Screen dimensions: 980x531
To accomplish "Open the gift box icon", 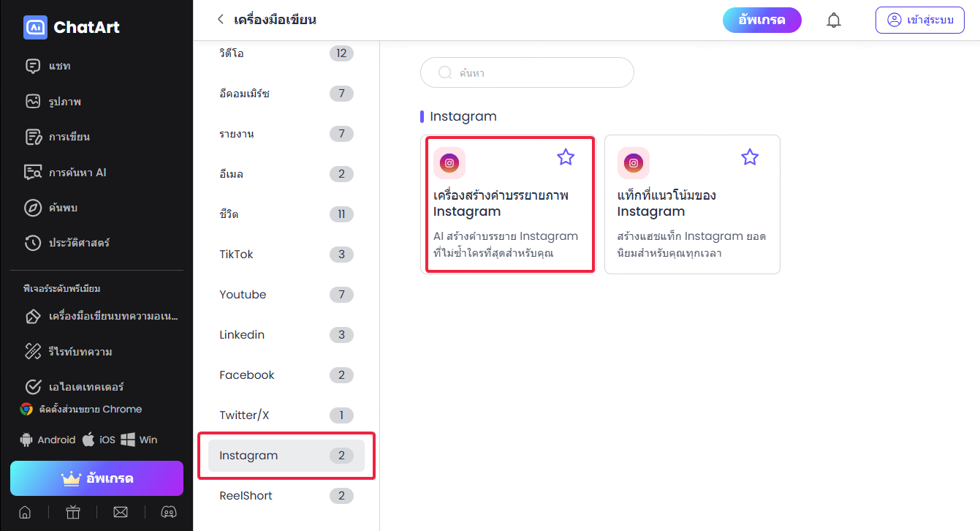I will (x=72, y=513).
